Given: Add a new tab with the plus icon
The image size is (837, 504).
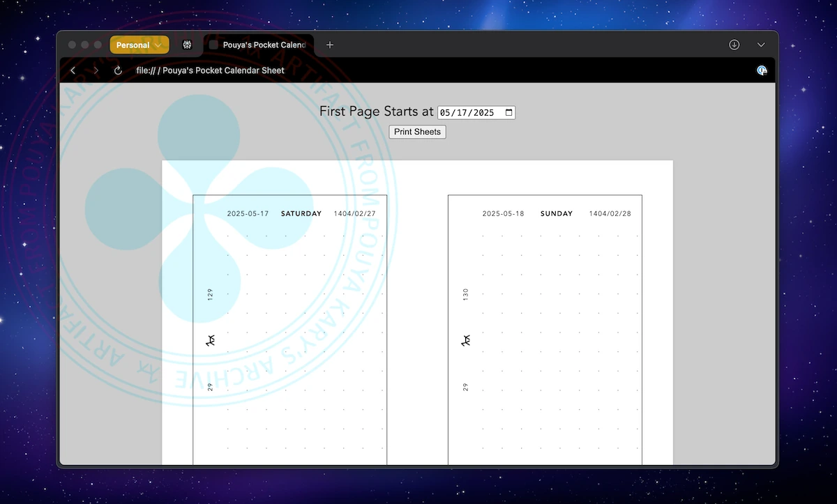Looking at the screenshot, I should (330, 45).
